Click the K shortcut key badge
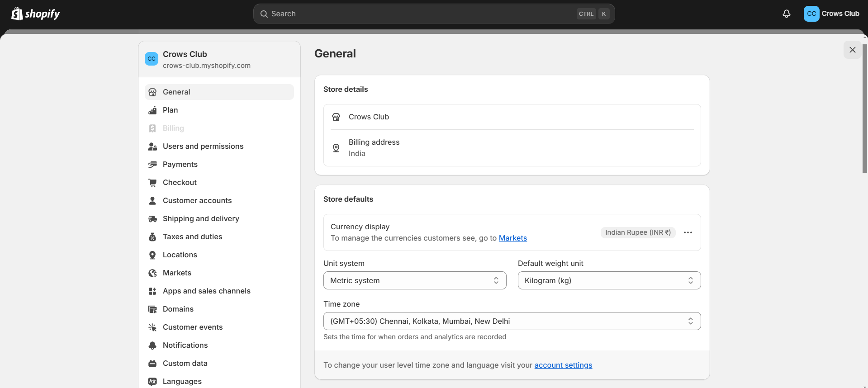 (x=604, y=14)
